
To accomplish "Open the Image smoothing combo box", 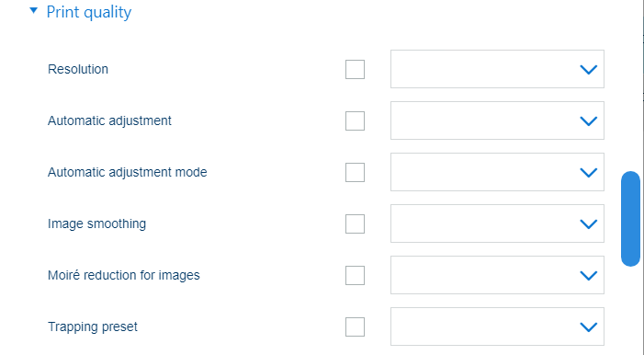I will point(497,223).
